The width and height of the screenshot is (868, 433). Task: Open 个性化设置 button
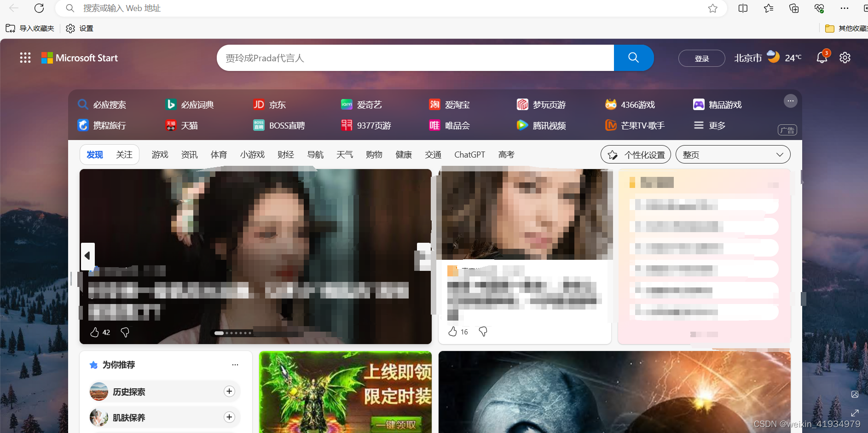[x=636, y=155]
